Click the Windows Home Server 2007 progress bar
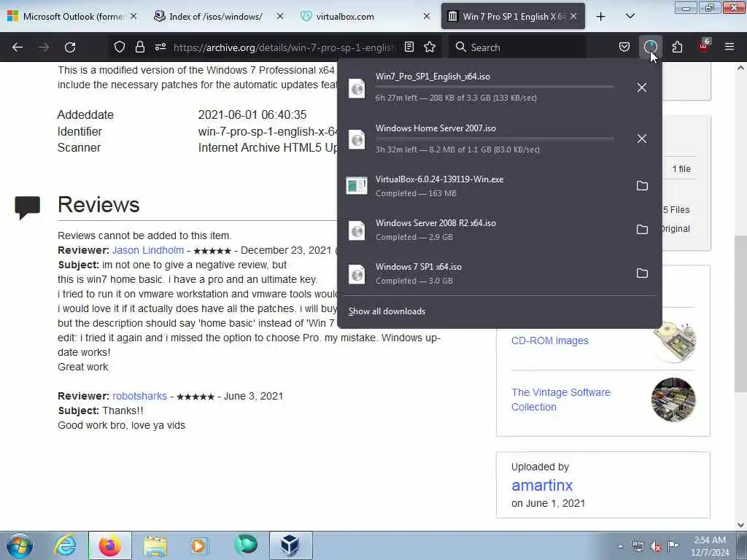This screenshot has width=747, height=560. pos(494,139)
